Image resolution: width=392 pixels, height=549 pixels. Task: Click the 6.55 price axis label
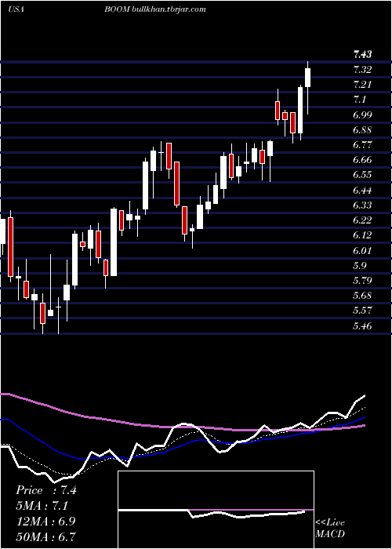point(362,175)
